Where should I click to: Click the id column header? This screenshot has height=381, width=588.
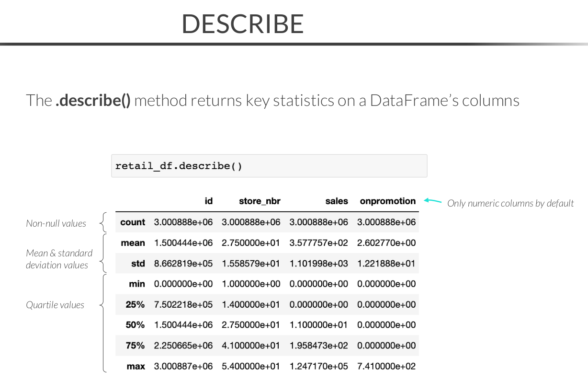(208, 201)
